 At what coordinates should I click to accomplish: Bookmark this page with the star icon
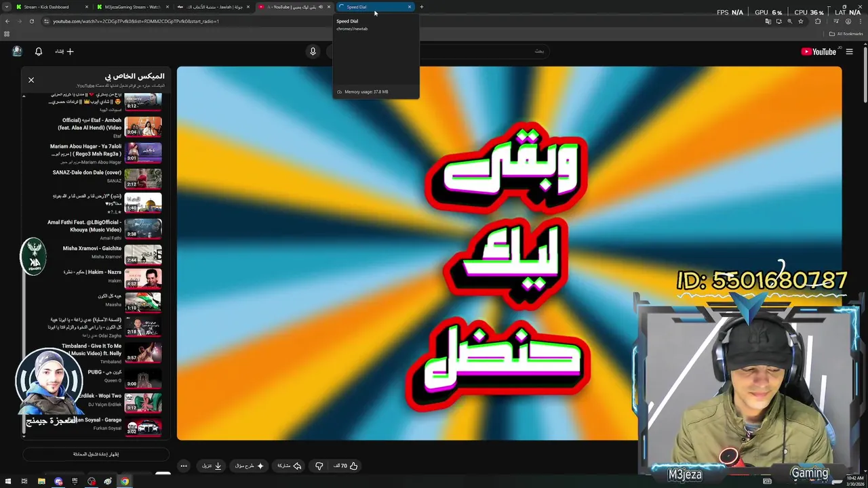[x=801, y=21]
